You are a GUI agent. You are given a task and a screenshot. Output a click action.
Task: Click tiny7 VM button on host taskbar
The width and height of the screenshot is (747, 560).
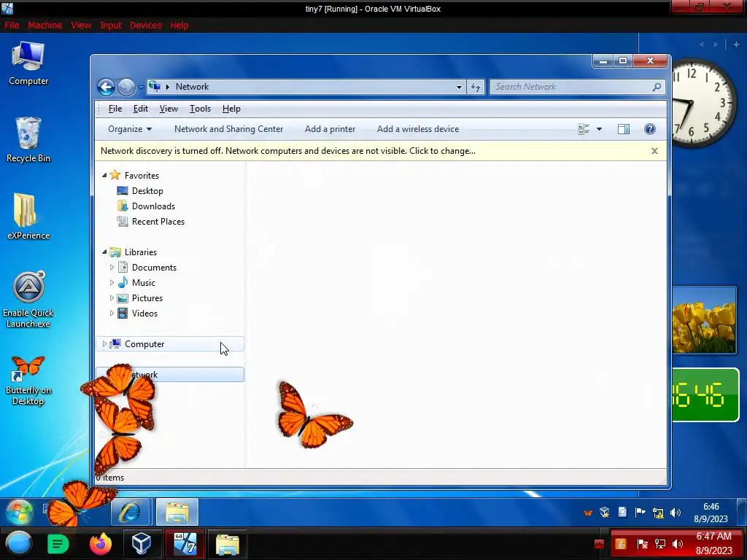[x=185, y=543]
